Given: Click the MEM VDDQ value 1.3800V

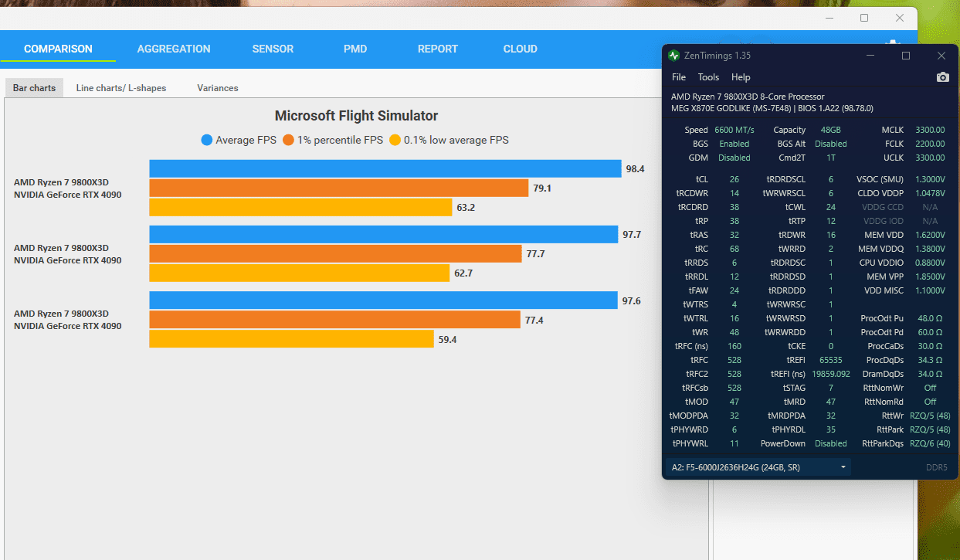Looking at the screenshot, I should coord(929,249).
